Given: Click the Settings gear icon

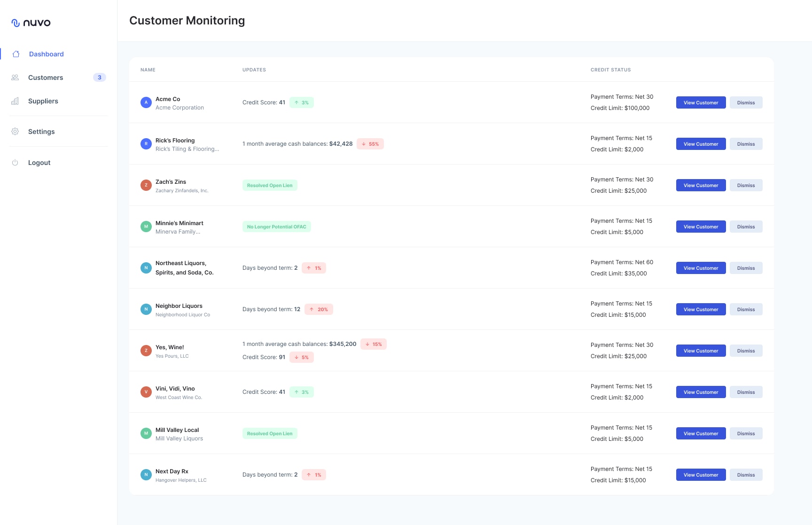Looking at the screenshot, I should (15, 132).
